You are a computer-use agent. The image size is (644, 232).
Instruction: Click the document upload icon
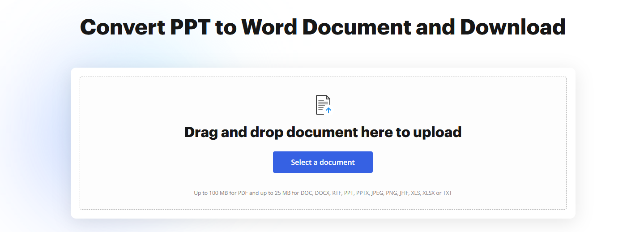[323, 105]
